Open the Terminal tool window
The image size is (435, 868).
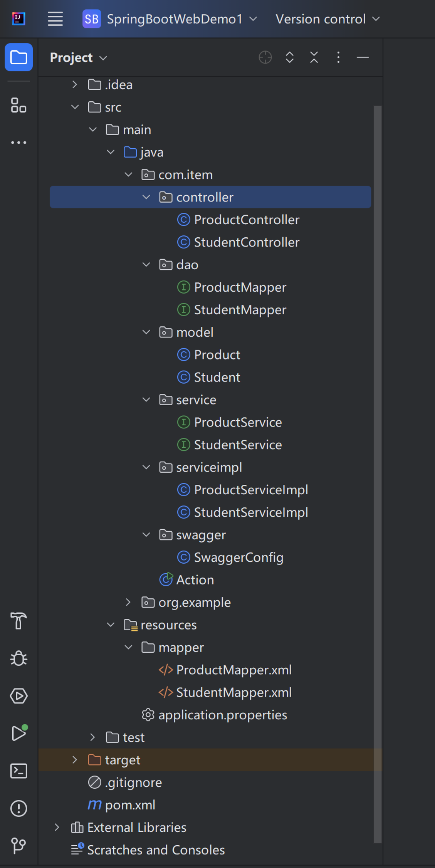click(x=19, y=771)
